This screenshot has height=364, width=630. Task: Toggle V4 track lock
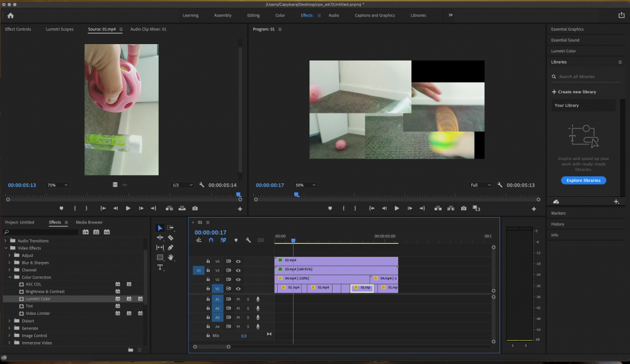(208, 261)
